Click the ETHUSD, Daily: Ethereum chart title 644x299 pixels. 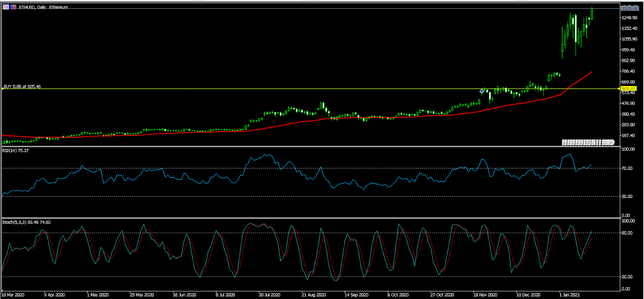click(x=43, y=7)
